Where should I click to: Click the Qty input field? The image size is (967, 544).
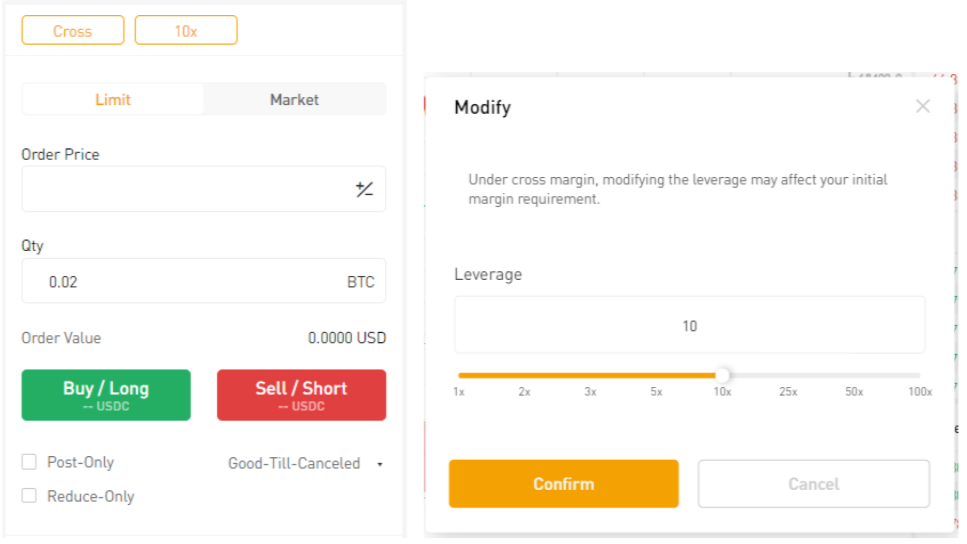click(x=185, y=281)
